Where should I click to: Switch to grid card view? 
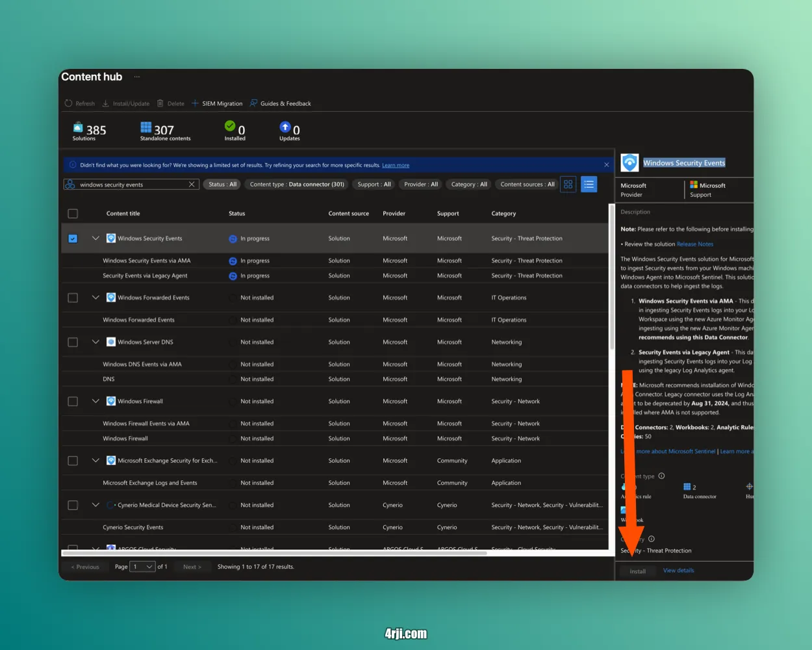(x=568, y=185)
